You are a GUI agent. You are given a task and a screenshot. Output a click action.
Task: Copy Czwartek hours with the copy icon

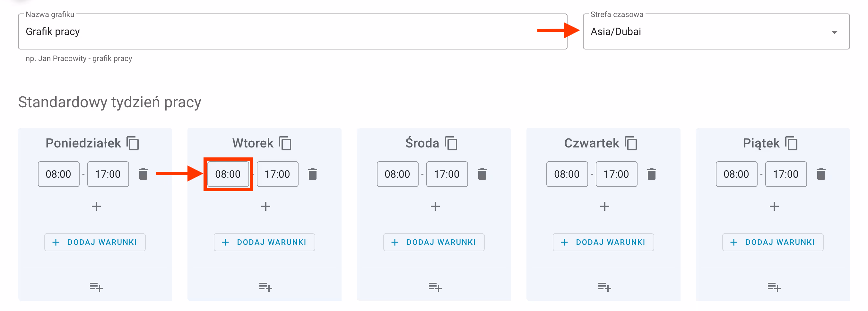point(631,143)
